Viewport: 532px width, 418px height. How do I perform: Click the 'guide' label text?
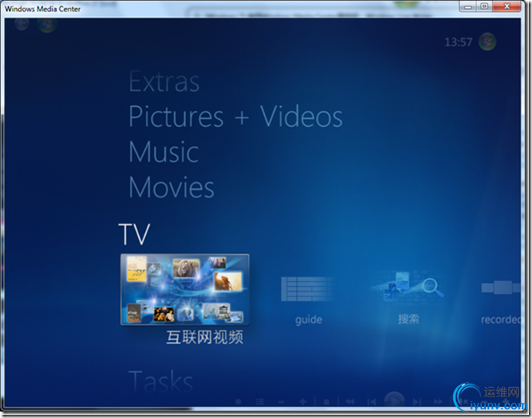(309, 320)
